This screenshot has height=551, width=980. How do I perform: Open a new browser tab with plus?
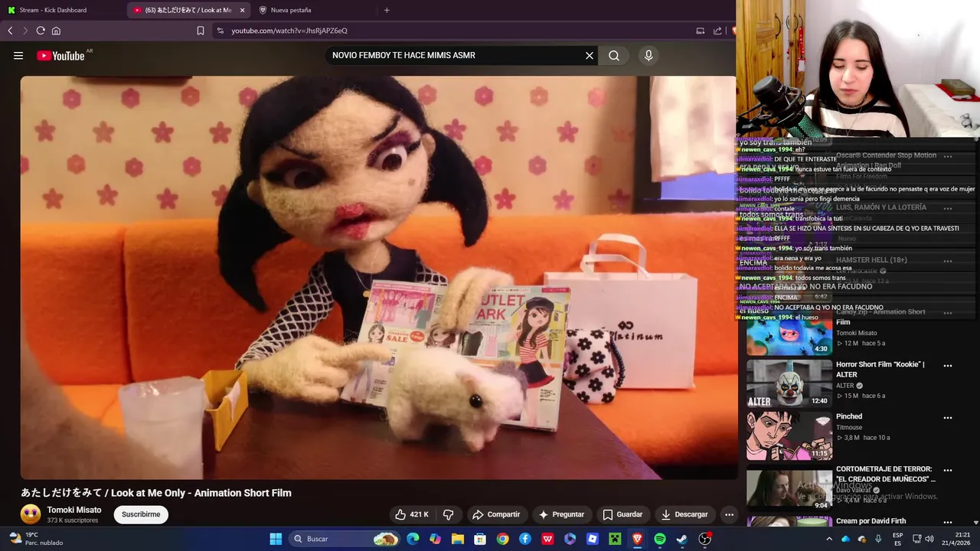pyautogui.click(x=387, y=10)
